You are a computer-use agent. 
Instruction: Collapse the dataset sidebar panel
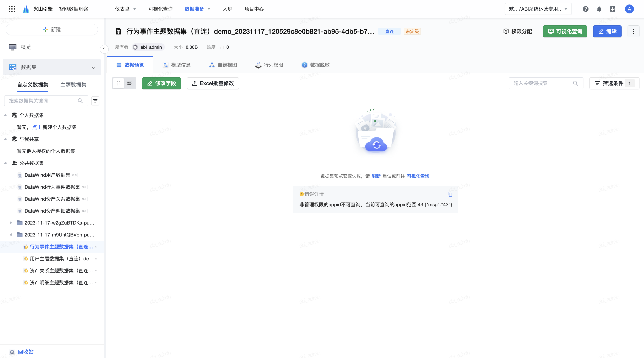point(104,49)
